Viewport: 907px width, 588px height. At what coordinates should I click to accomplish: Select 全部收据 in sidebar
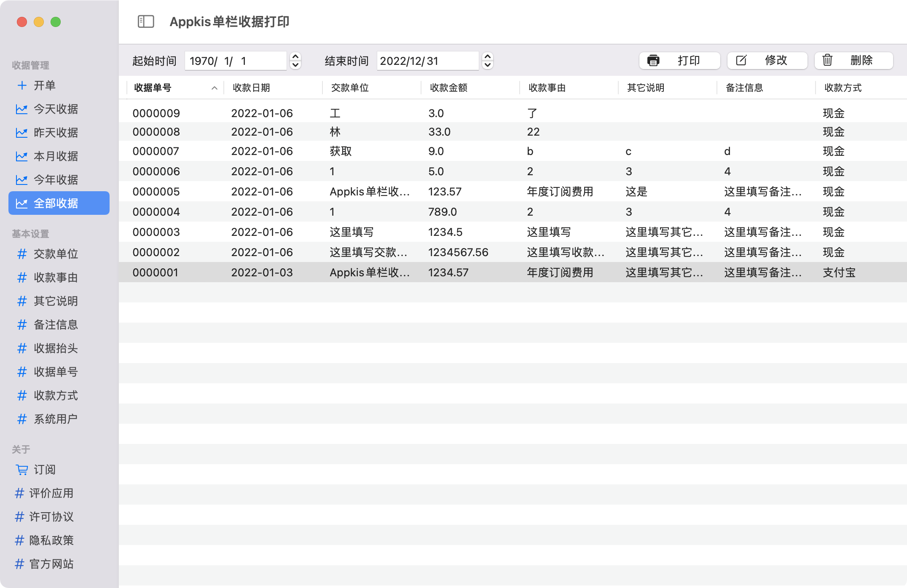[59, 203]
